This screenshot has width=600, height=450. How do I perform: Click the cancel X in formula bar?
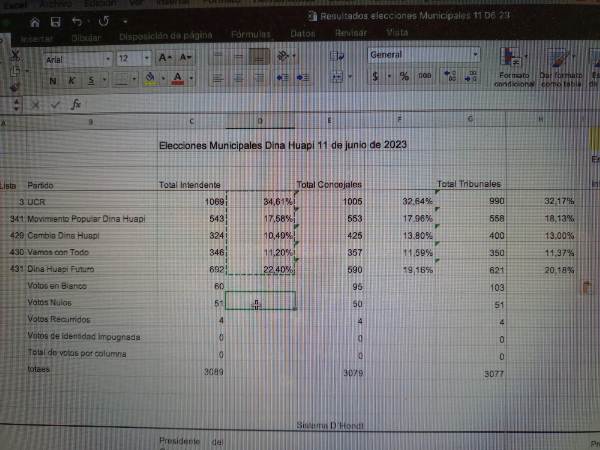tap(36, 105)
